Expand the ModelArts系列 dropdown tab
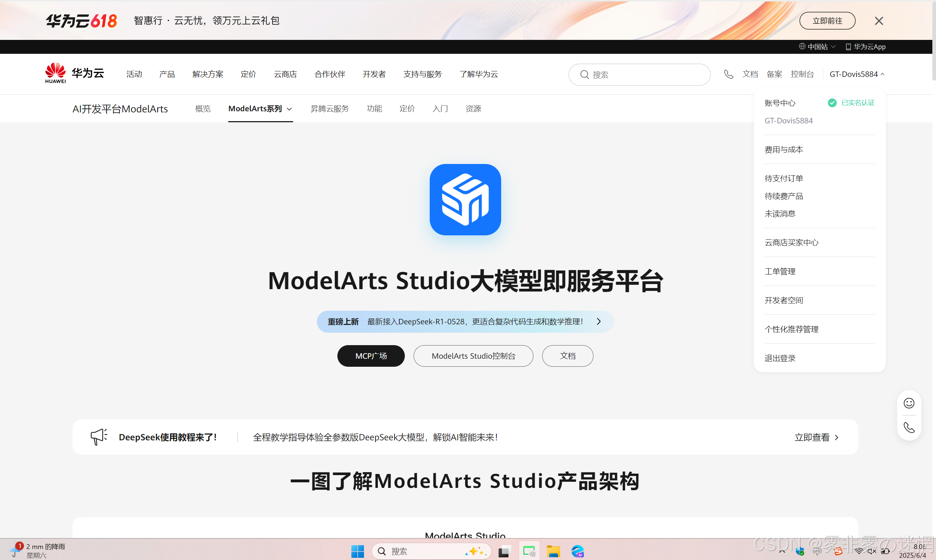936x560 pixels. click(260, 109)
